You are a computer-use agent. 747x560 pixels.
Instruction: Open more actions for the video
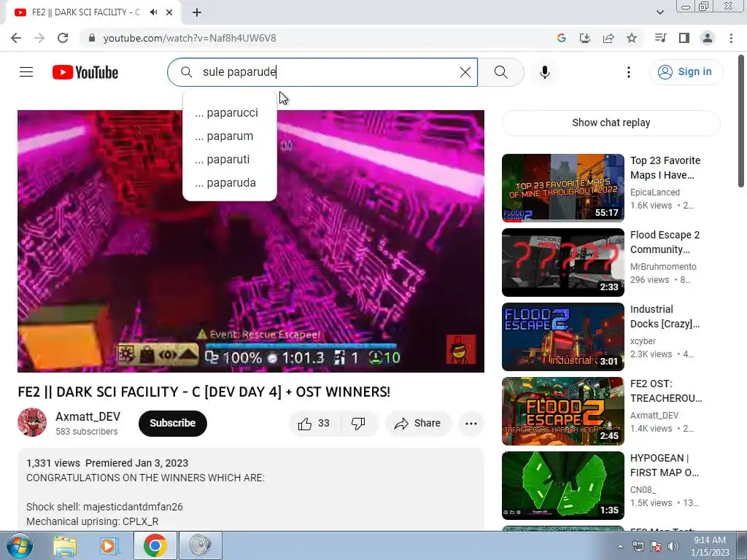[471, 424]
